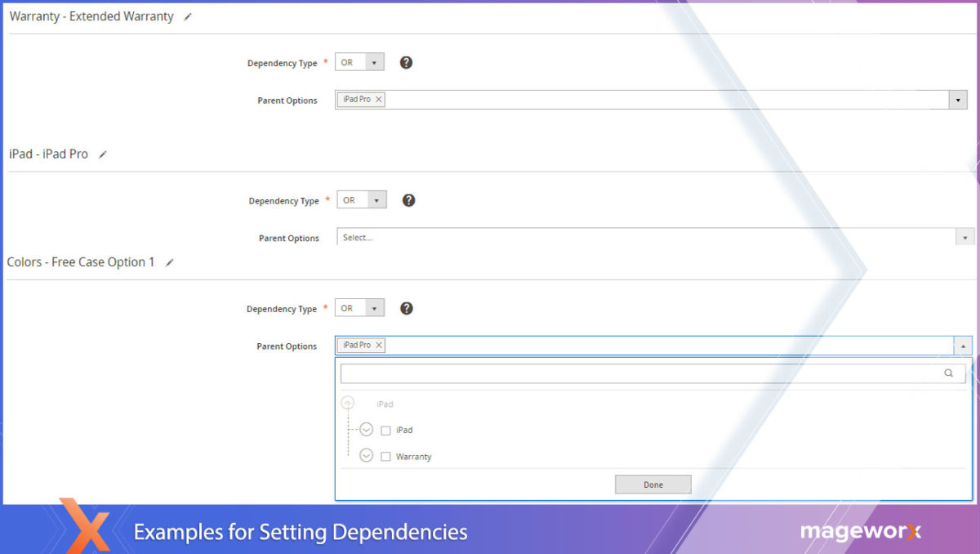The height and width of the screenshot is (554, 980).
Task: Click the Done button
Action: click(653, 485)
